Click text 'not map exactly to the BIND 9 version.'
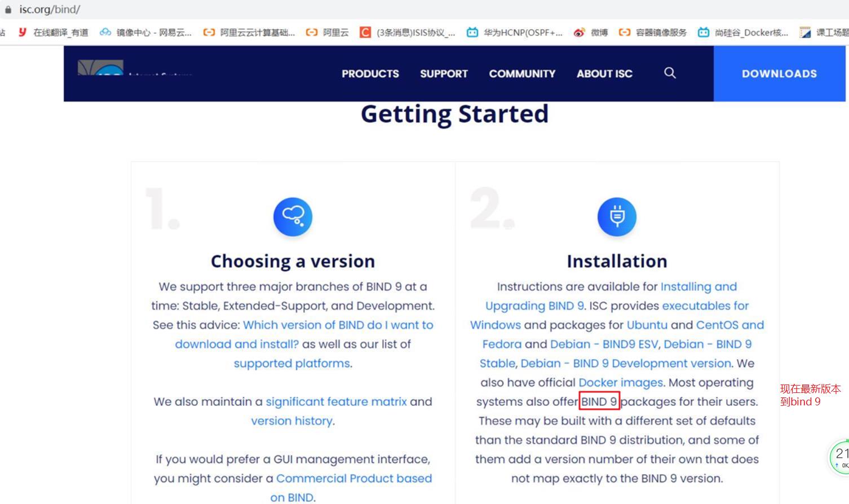Viewport: 849px width, 504px height. (617, 478)
